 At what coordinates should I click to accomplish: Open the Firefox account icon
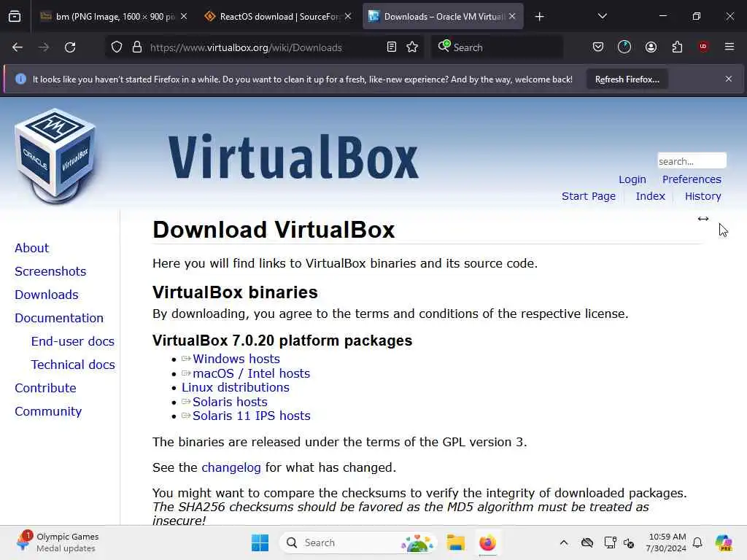coord(651,47)
